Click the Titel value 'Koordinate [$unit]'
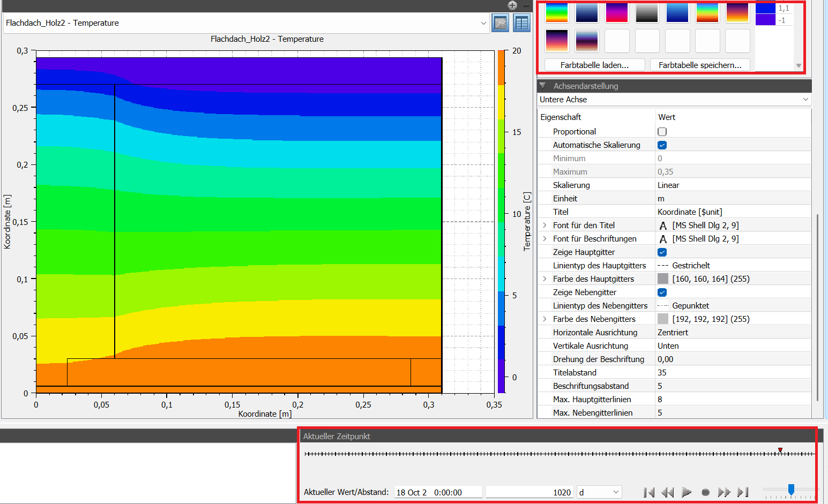The image size is (828, 504). click(x=690, y=212)
